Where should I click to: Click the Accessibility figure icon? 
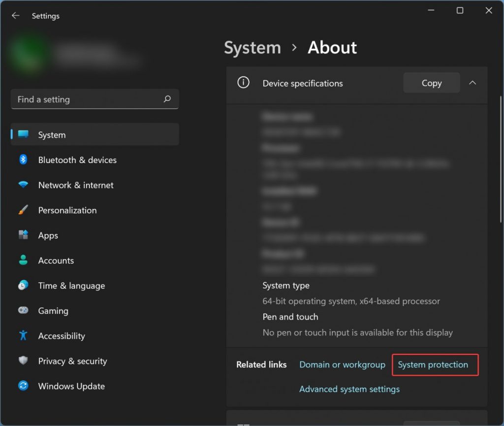pyautogui.click(x=23, y=335)
